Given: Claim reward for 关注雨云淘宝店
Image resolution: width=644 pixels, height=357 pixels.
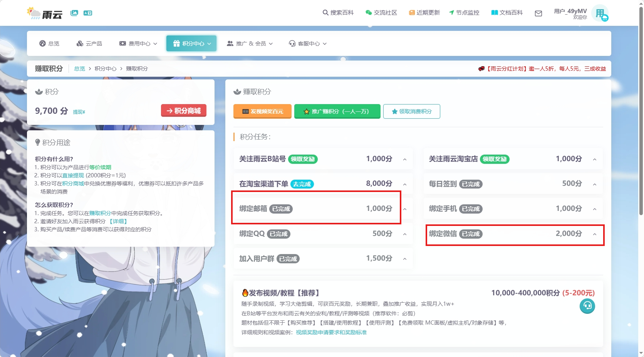Looking at the screenshot, I should click(x=495, y=159).
